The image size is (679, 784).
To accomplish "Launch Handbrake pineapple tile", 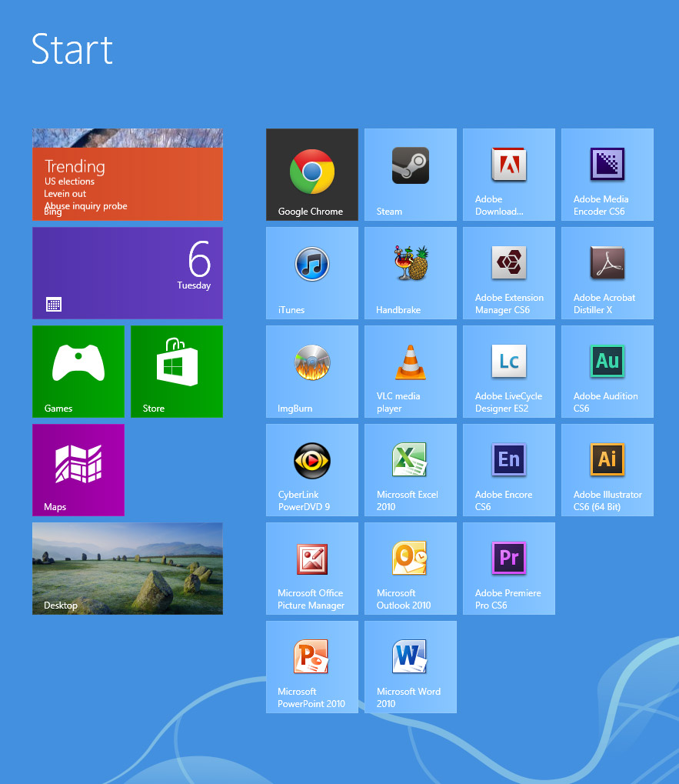I will click(410, 273).
